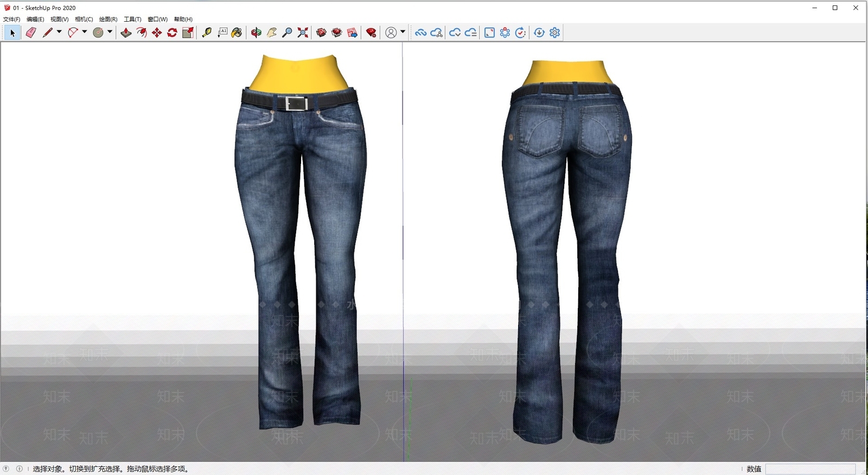Open the Extension Manager ruby icon
The width and height of the screenshot is (868, 475).
coord(371,33)
